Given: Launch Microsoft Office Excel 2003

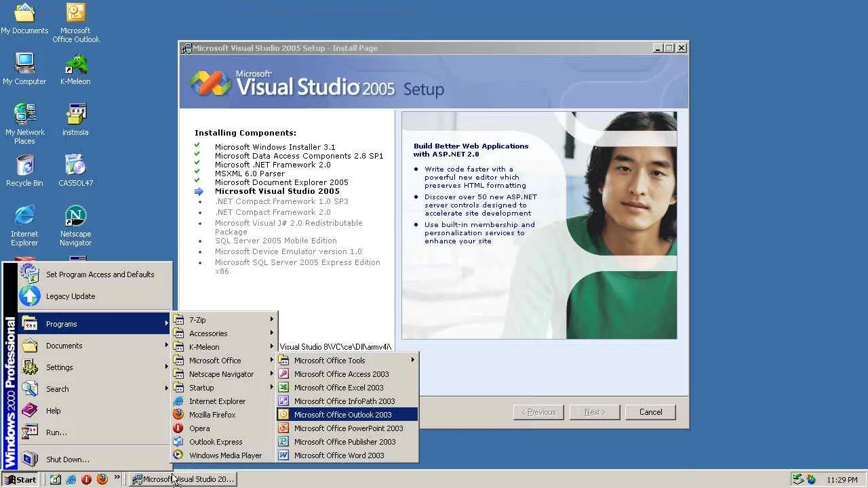Looking at the screenshot, I should click(347, 387).
